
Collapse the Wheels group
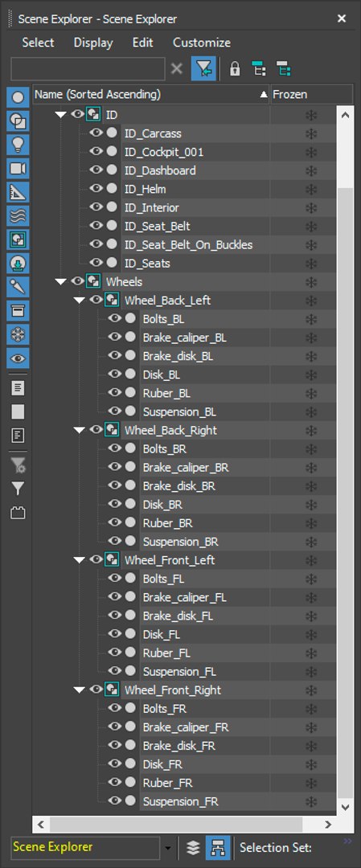[61, 282]
